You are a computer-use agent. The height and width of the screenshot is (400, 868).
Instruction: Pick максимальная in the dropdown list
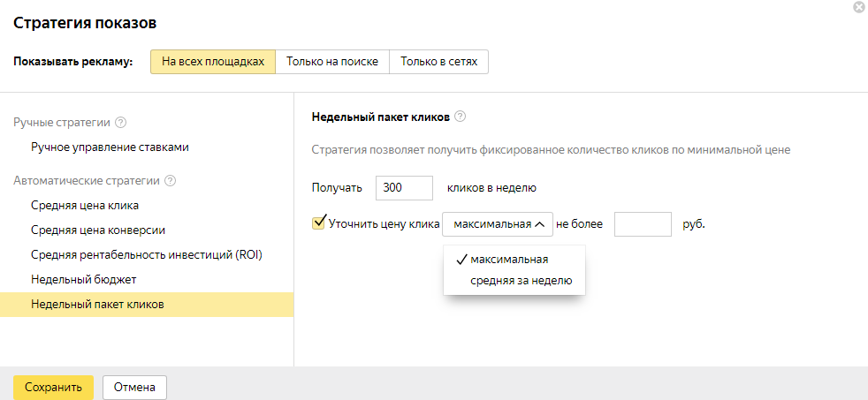[x=509, y=260]
